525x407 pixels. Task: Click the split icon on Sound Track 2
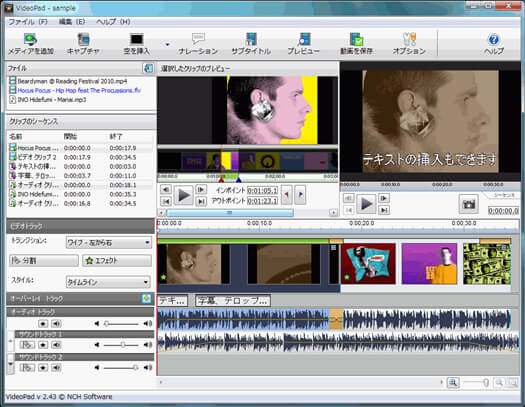[x=27, y=368]
